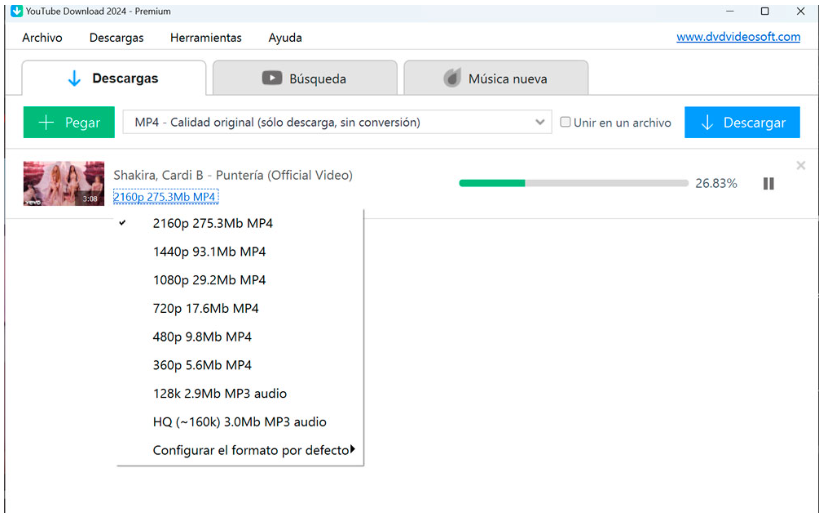Image resolution: width=823 pixels, height=513 pixels.
Task: Click the 26.83% progress percentage text
Action: 716,183
